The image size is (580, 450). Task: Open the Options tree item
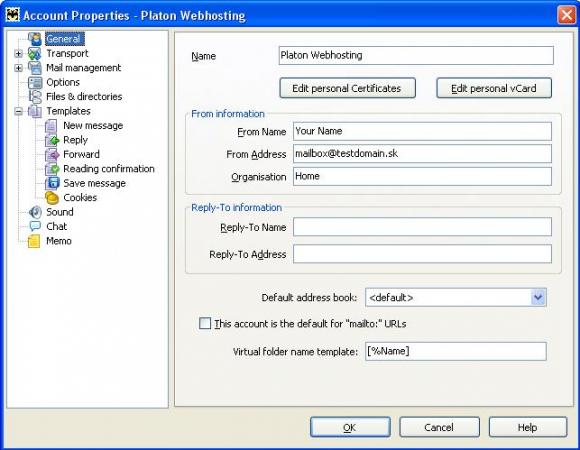(x=63, y=82)
